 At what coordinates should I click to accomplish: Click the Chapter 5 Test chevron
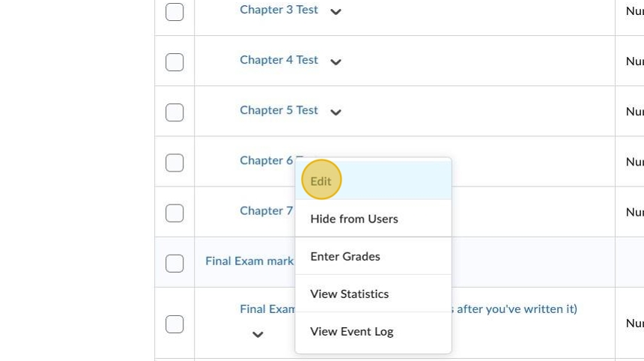tap(336, 112)
